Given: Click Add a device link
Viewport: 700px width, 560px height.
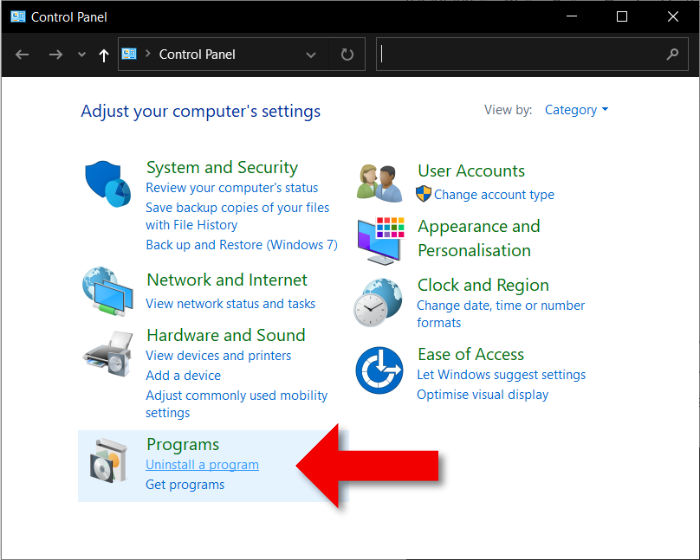Looking at the screenshot, I should coord(183,376).
